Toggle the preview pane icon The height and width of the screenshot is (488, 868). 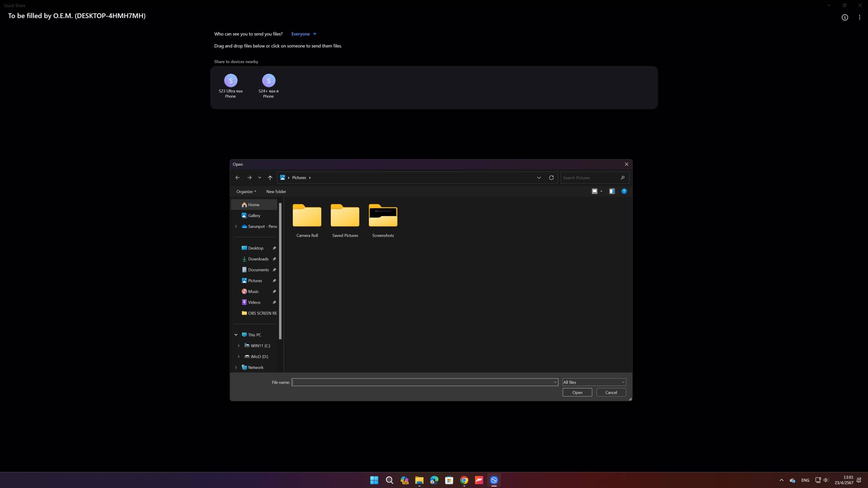[612, 191]
